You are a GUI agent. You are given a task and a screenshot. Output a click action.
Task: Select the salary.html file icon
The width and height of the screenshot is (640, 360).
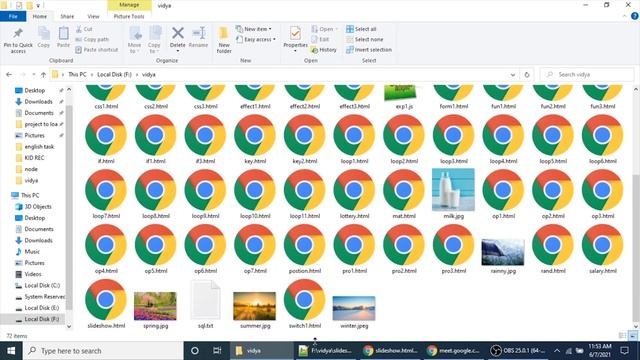pyautogui.click(x=602, y=245)
